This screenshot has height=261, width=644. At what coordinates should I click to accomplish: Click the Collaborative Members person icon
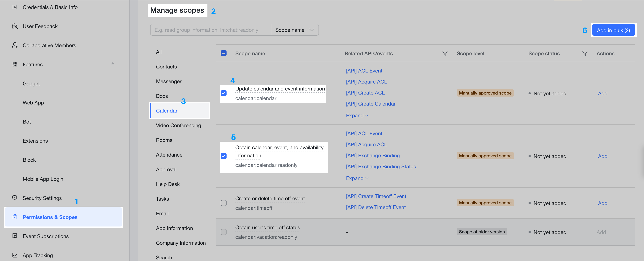click(15, 45)
